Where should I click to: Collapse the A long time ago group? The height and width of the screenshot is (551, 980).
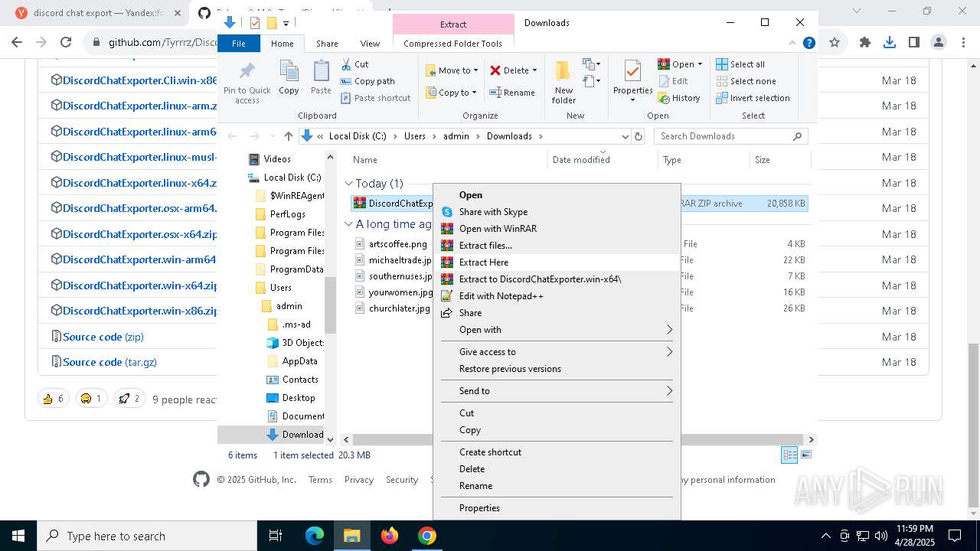[348, 224]
